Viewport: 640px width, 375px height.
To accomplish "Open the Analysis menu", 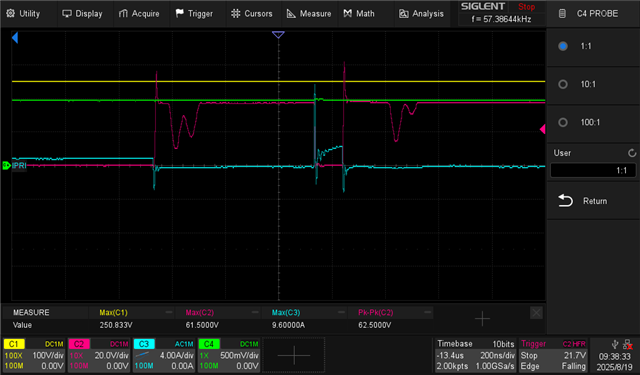I will (421, 13).
